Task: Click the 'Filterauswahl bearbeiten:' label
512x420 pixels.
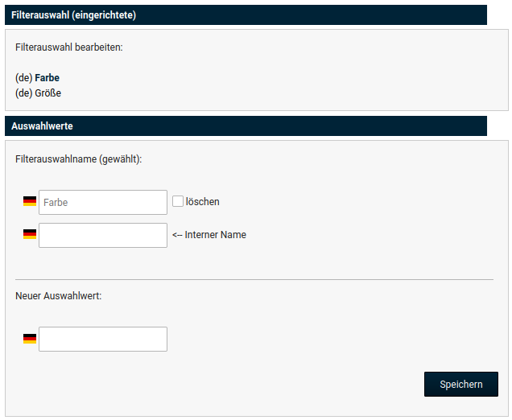Action: click(68, 47)
